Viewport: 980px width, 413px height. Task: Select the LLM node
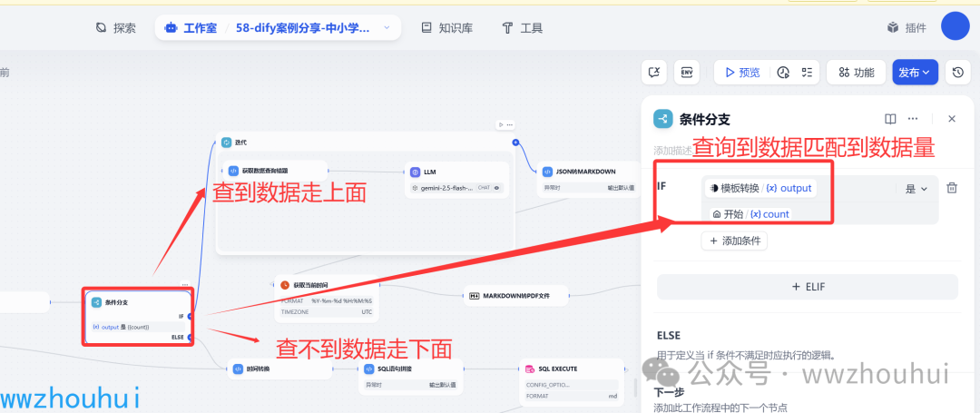coord(455,180)
